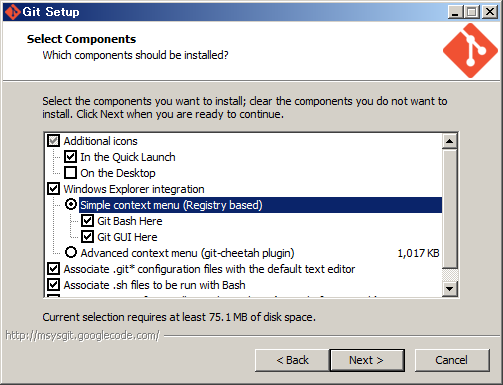
Task: Select Simple context menu radio button
Action: pyautogui.click(x=71, y=204)
